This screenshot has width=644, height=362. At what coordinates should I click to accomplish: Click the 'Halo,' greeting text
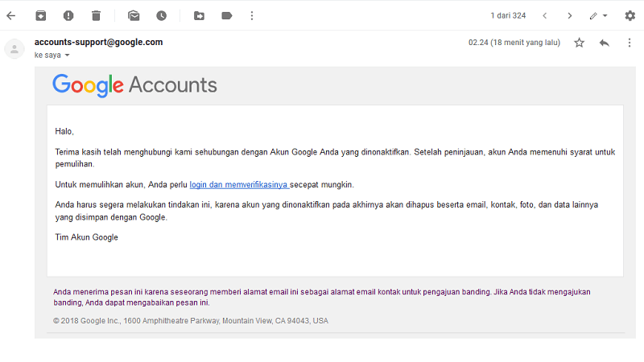(x=64, y=131)
